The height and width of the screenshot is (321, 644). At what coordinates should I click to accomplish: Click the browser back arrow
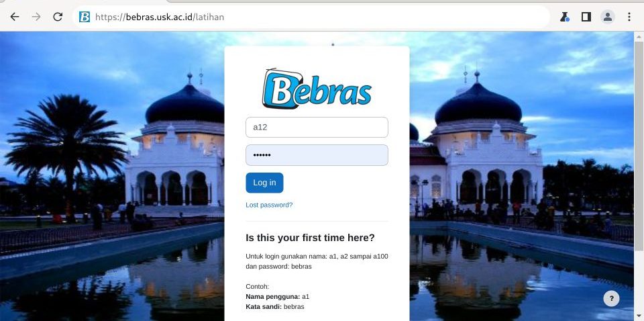(x=15, y=17)
